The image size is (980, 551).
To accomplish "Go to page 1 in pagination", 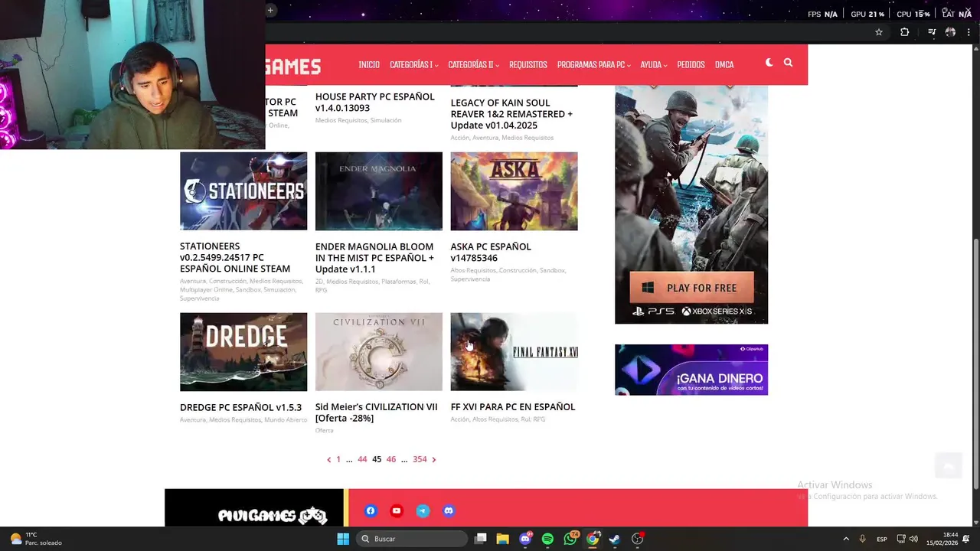I will click(338, 459).
